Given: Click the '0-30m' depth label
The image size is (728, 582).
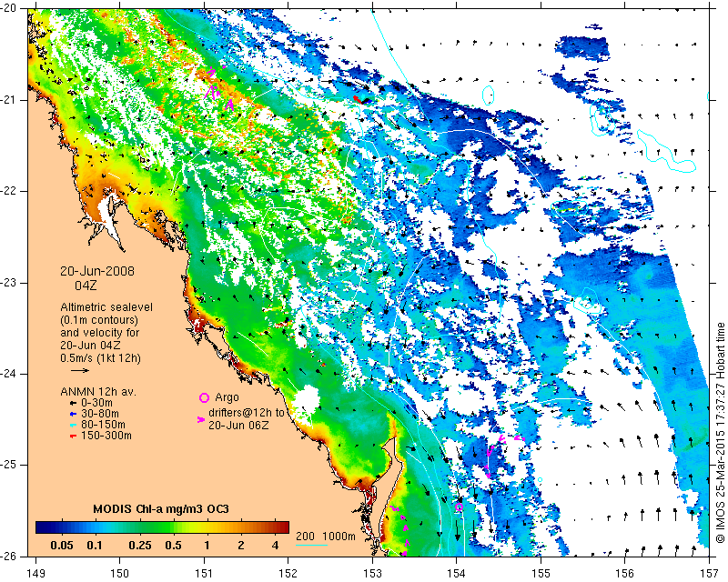Looking at the screenshot, I should pos(96,403).
